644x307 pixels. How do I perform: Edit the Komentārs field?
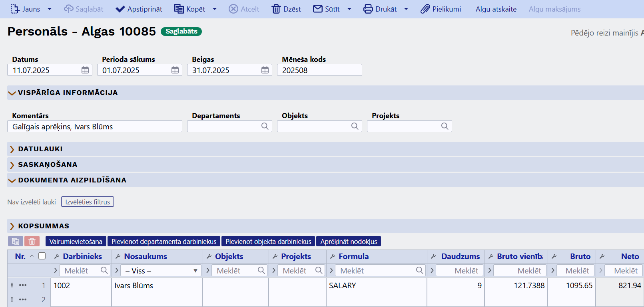pyautogui.click(x=95, y=127)
